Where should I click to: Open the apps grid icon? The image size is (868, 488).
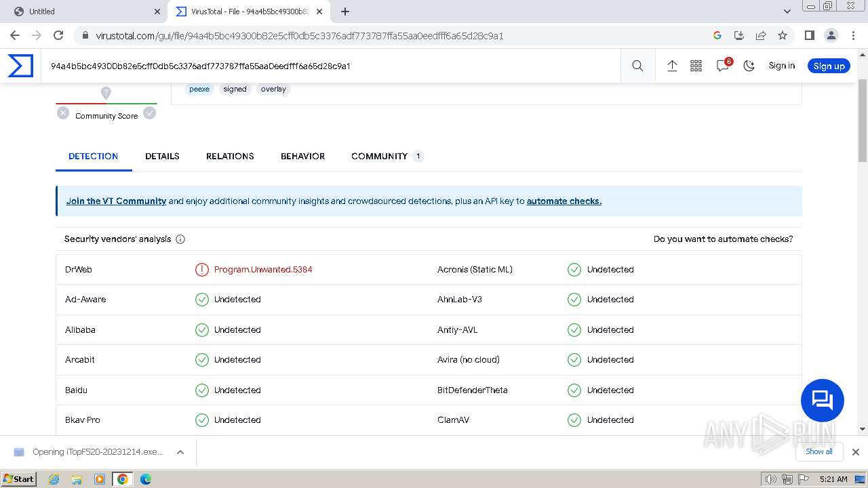click(696, 66)
